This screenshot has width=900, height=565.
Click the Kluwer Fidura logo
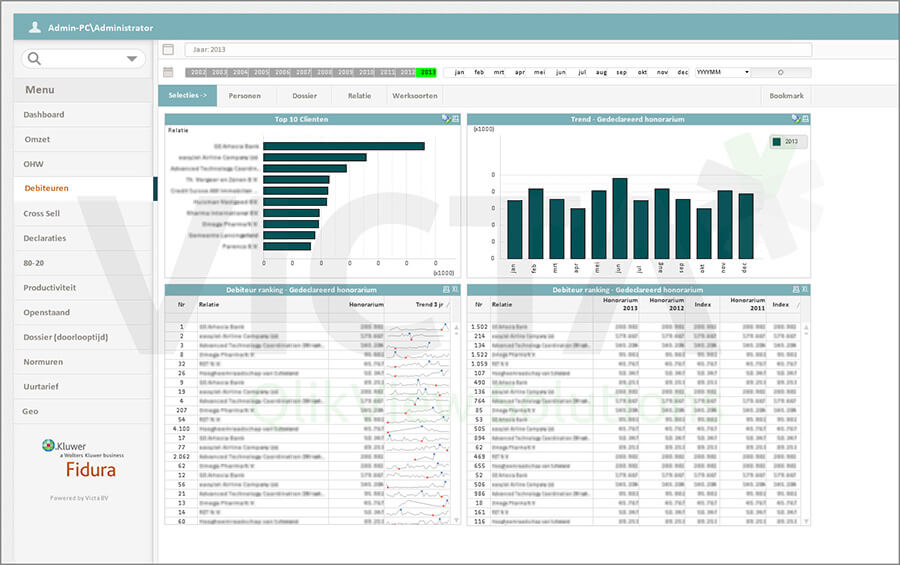[83, 459]
